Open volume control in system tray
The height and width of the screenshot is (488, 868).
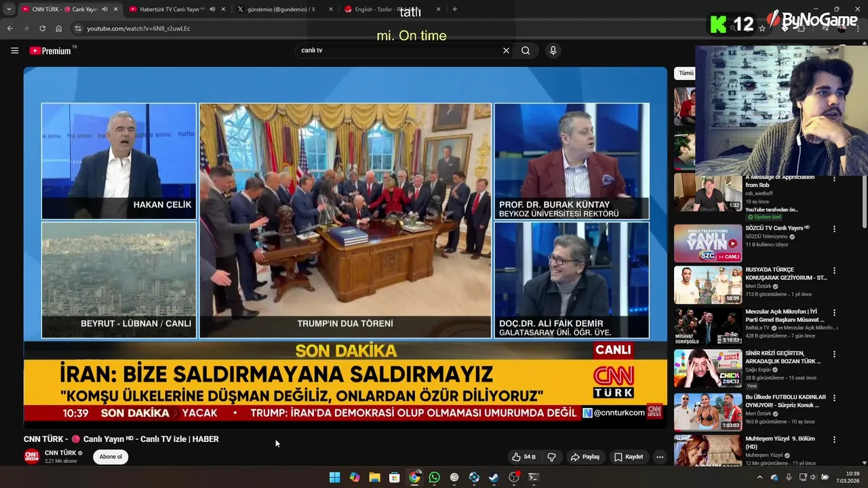813,477
